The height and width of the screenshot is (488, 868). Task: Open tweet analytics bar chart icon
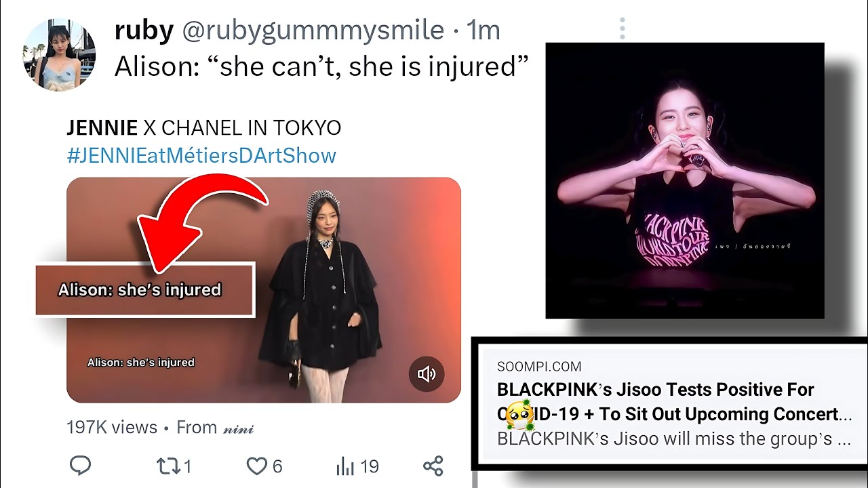[346, 466]
